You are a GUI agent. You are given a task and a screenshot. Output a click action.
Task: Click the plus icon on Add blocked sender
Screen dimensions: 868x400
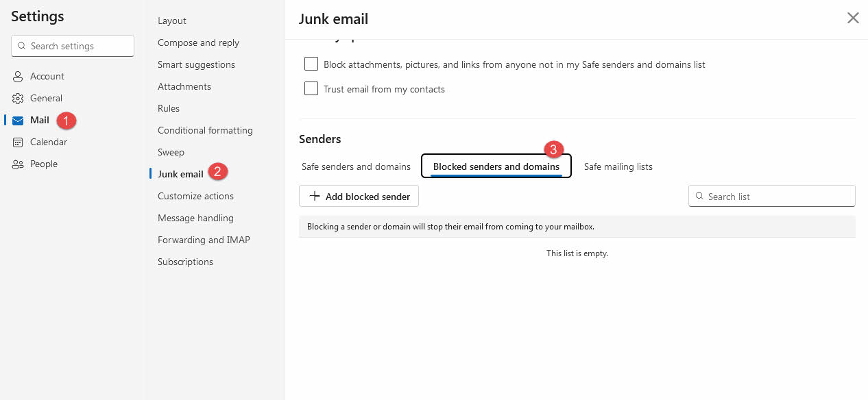315,196
